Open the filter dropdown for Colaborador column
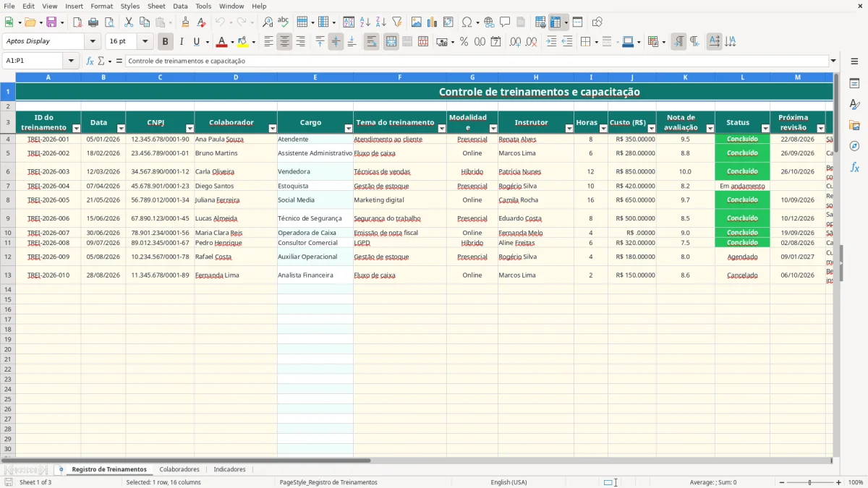This screenshot has width=868, height=488. click(273, 128)
